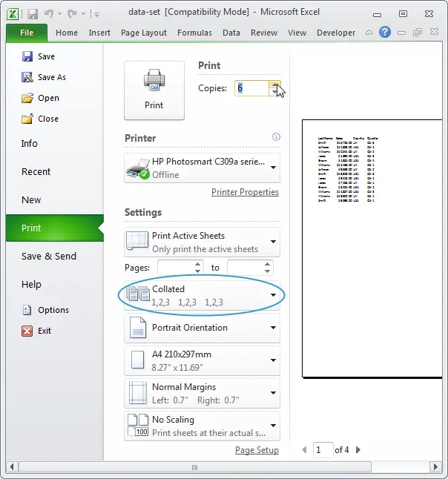This screenshot has height=479, width=448.
Task: Click the Excel logo icon in title bar
Action: pos(13,14)
